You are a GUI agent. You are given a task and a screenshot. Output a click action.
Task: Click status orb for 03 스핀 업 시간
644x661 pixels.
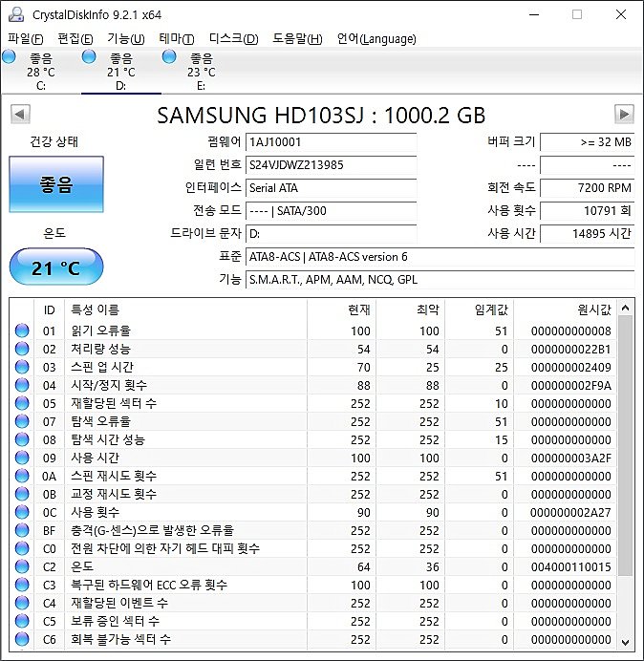(x=22, y=367)
